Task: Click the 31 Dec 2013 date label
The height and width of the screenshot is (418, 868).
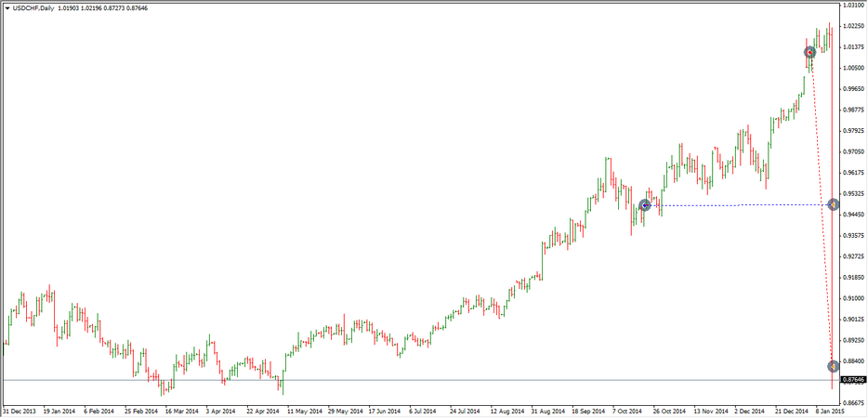Action: pos(19,409)
